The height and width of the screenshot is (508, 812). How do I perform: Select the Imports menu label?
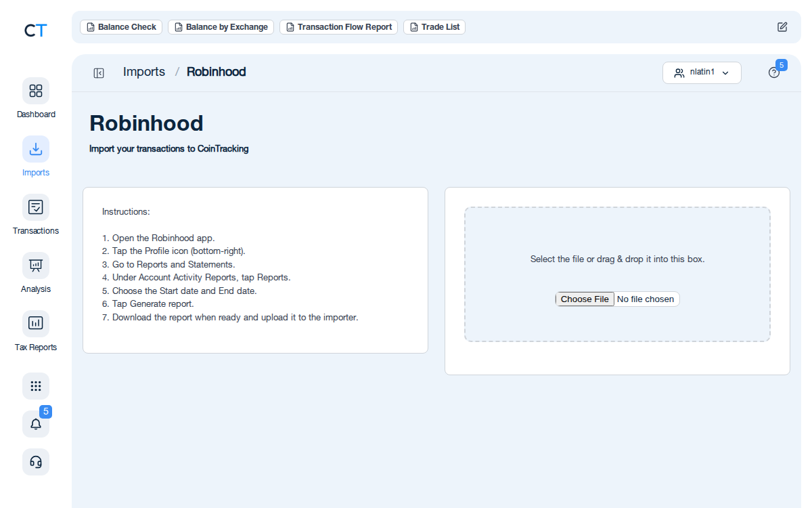click(x=36, y=173)
